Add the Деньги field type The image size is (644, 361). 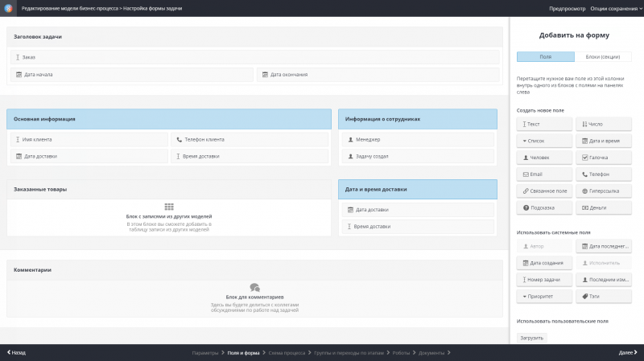tap(604, 207)
